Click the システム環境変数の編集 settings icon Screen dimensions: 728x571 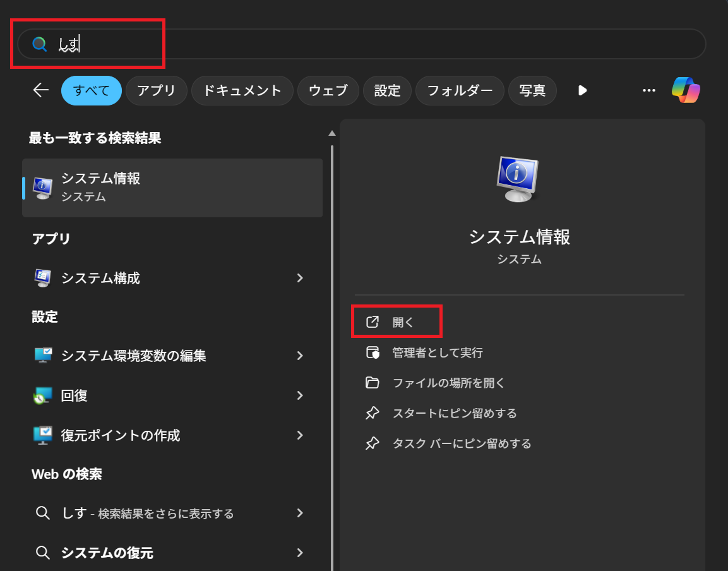pyautogui.click(x=43, y=356)
